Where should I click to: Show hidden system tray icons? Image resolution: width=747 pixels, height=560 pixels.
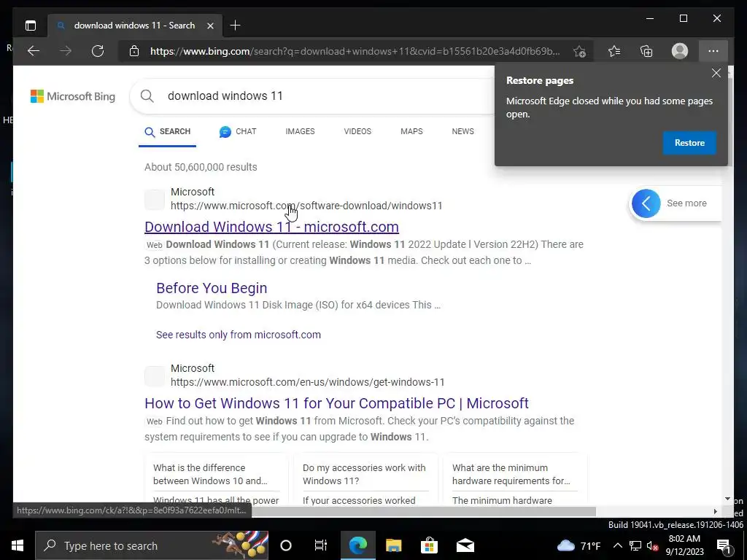pos(617,545)
